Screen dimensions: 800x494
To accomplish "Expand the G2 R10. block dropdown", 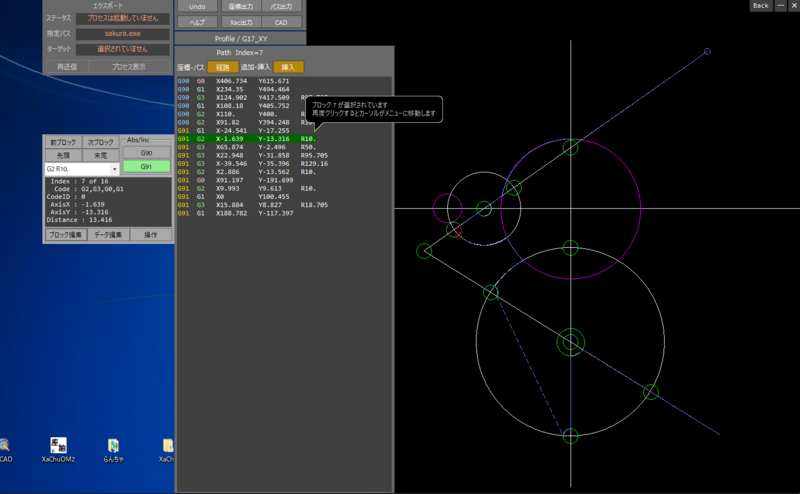I will pos(114,170).
